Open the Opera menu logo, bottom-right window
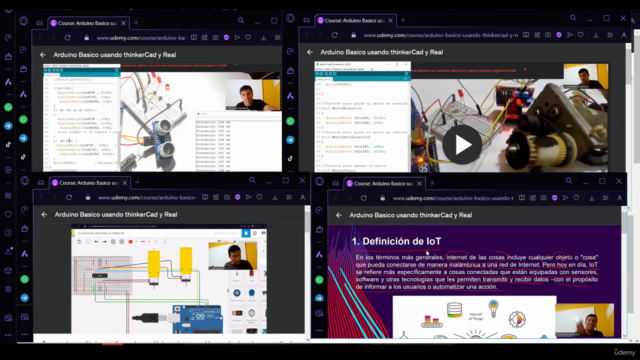The height and width of the screenshot is (360, 640). (x=319, y=181)
